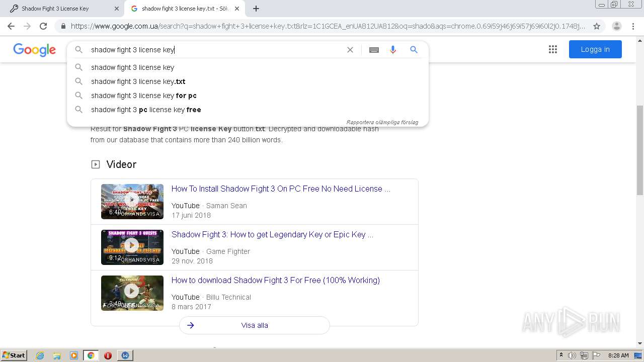Bookmark this page with the star icon
The width and height of the screenshot is (644, 362).
pos(597,26)
